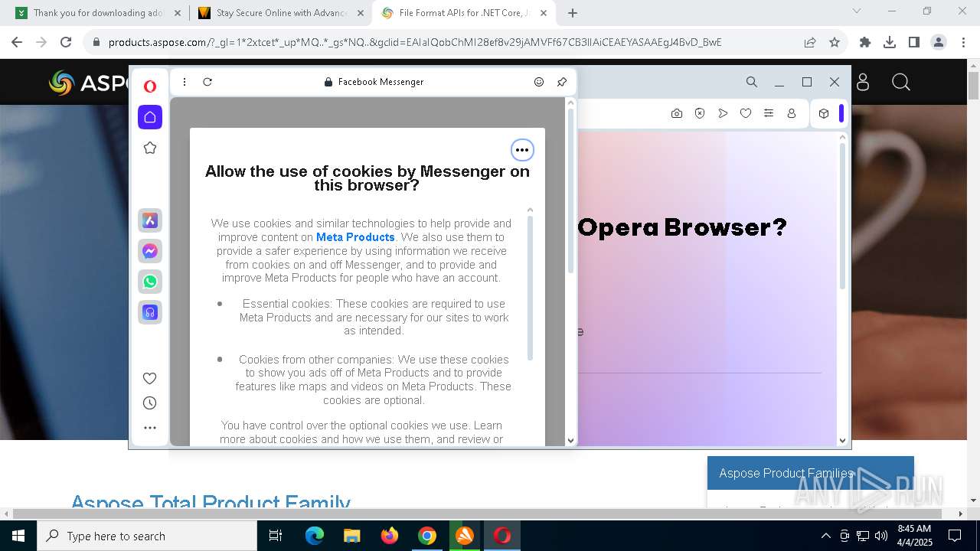Click cookie dialog inner scrollbar
This screenshot has height=551, width=980.
530,287
